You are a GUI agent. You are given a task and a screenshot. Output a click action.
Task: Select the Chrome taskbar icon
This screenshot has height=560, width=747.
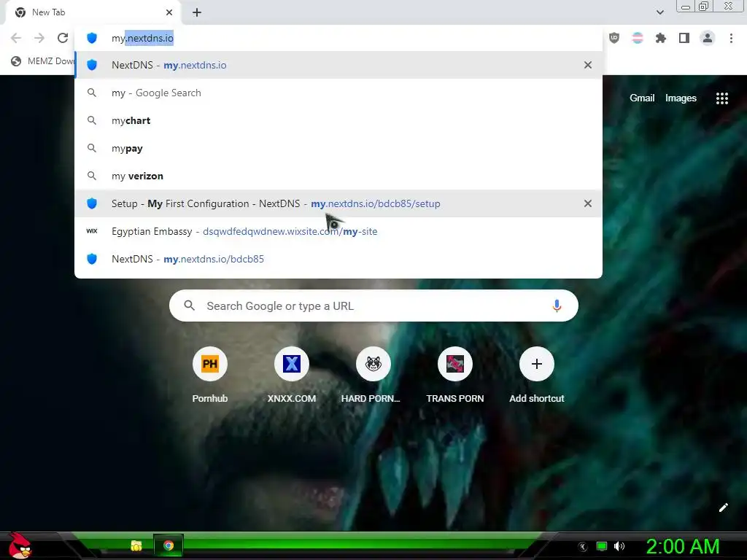169,545
